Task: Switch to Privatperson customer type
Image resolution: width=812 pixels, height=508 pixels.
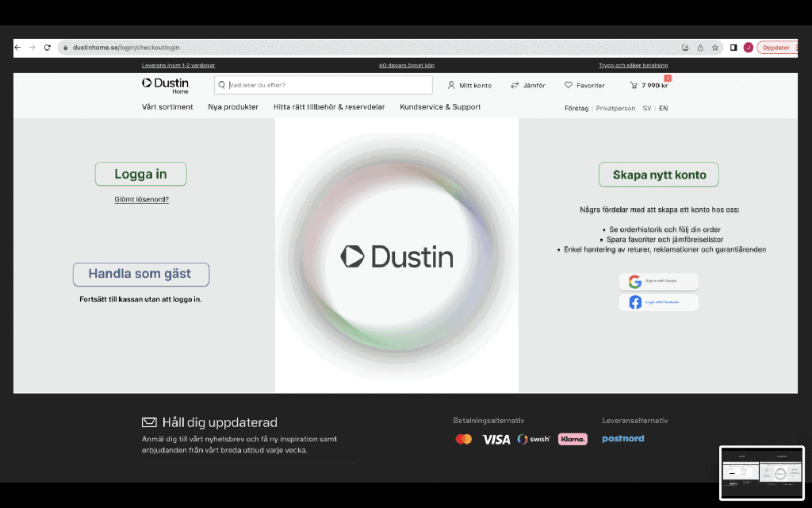Action: click(x=615, y=108)
